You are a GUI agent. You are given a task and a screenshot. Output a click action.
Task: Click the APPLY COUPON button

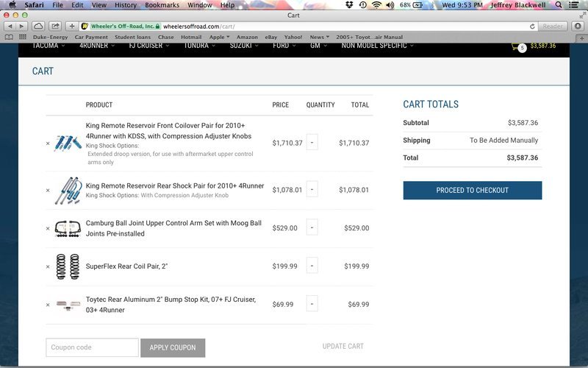(x=173, y=347)
